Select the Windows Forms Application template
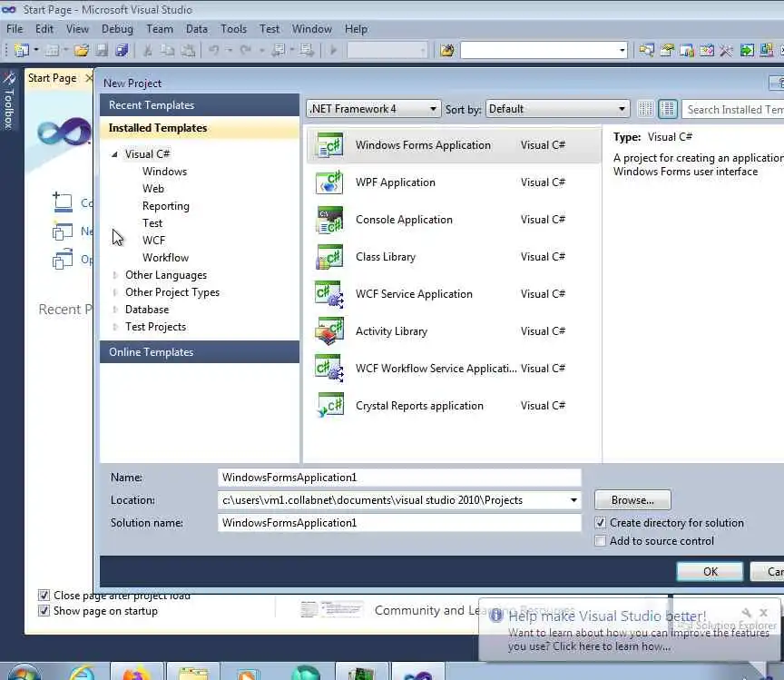The image size is (784, 680). [x=454, y=145]
